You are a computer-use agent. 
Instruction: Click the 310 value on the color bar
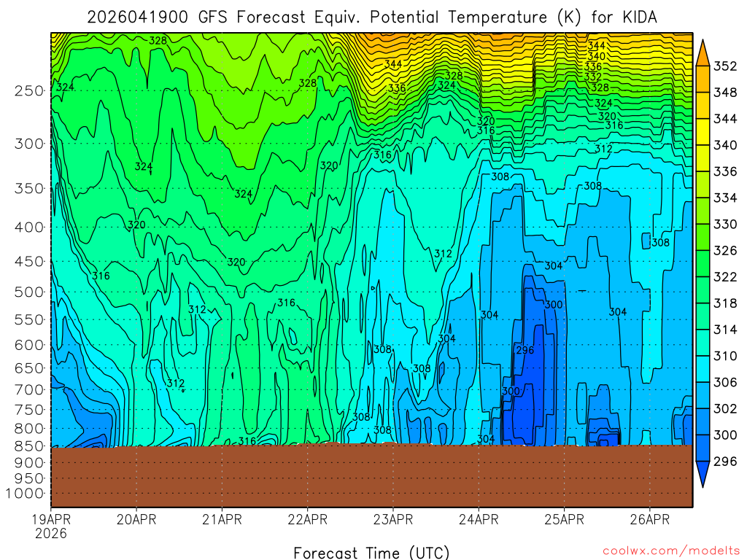(x=725, y=356)
